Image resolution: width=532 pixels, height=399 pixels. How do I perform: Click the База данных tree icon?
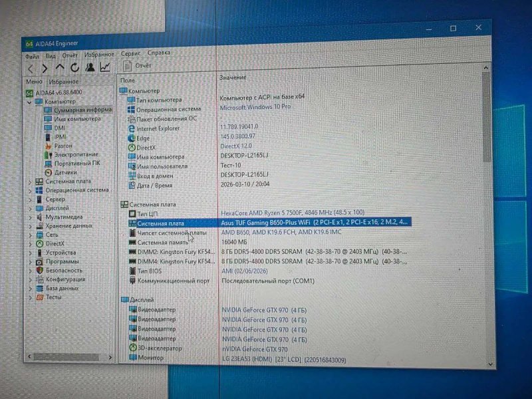coord(40,289)
